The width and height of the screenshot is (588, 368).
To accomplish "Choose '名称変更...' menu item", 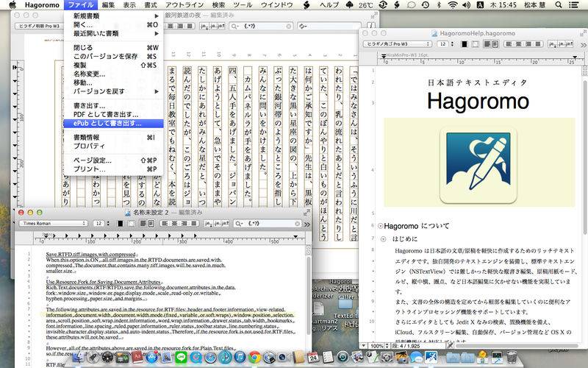I will pyautogui.click(x=113, y=74).
